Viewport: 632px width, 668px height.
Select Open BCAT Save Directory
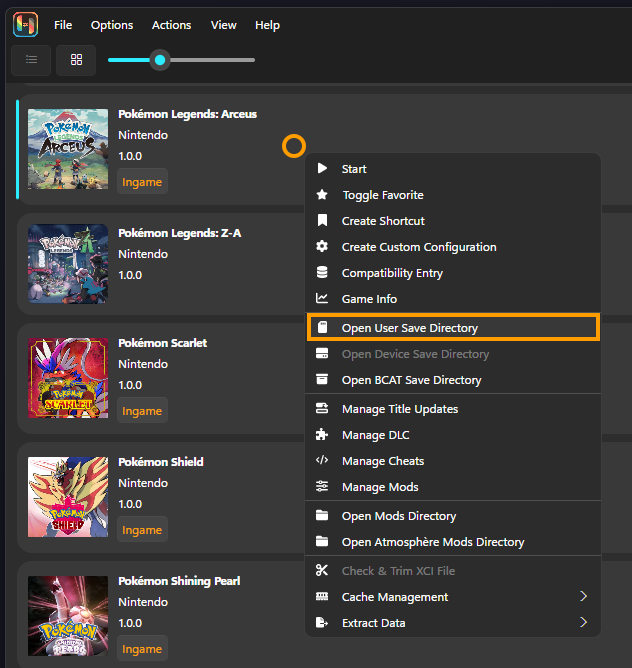453,380
